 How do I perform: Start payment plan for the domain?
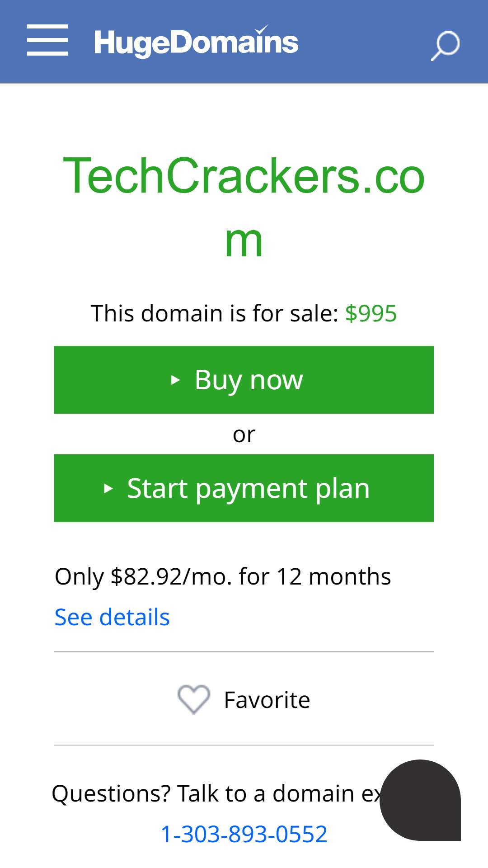coord(244,488)
